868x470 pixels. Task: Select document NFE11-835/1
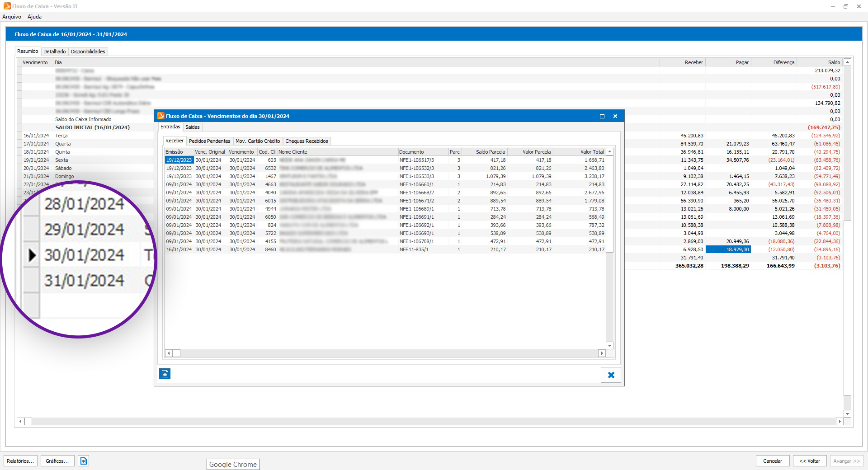pos(414,249)
